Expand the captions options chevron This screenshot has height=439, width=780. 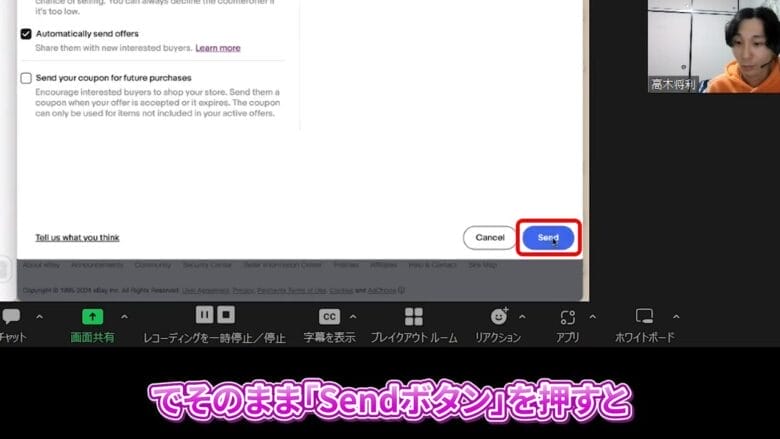coord(353,317)
